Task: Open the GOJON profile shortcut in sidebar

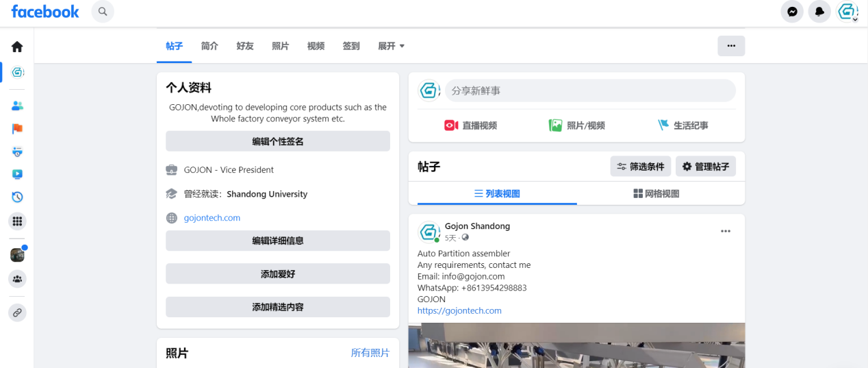Action: (x=18, y=72)
